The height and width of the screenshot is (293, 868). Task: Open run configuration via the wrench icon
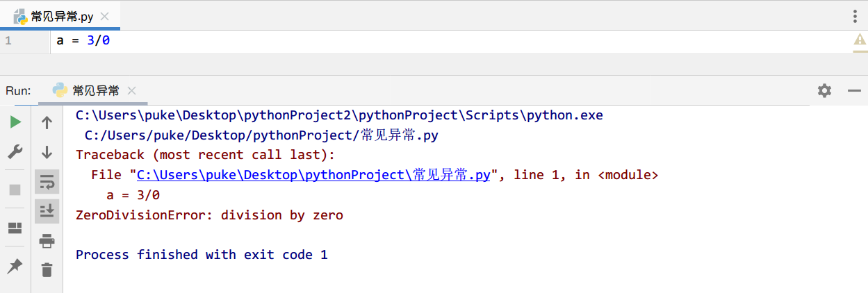click(15, 153)
